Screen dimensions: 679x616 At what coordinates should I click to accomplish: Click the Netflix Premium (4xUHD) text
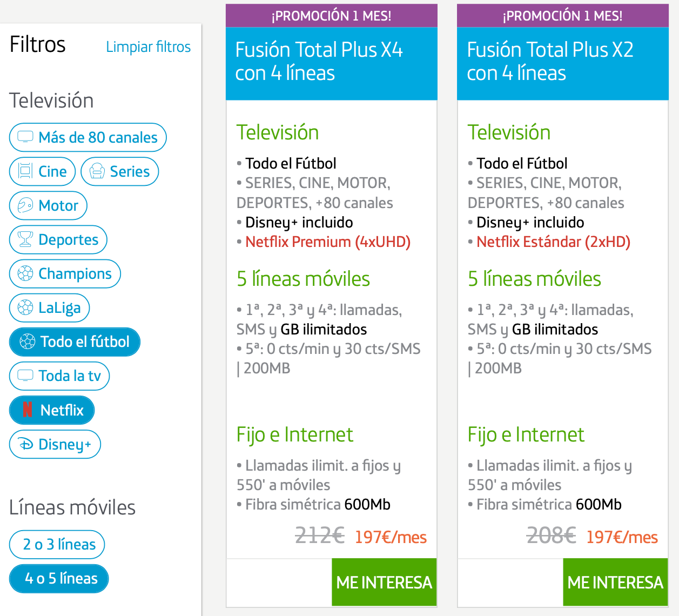(x=328, y=242)
